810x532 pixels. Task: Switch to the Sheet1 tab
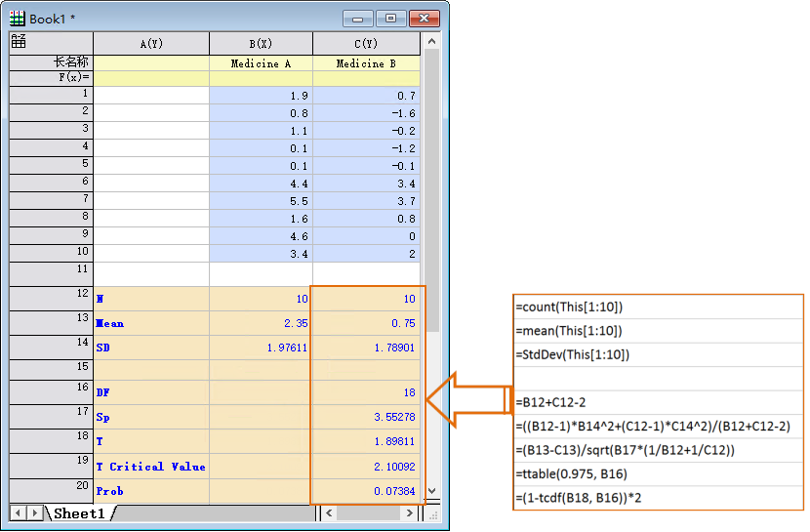[x=79, y=513]
